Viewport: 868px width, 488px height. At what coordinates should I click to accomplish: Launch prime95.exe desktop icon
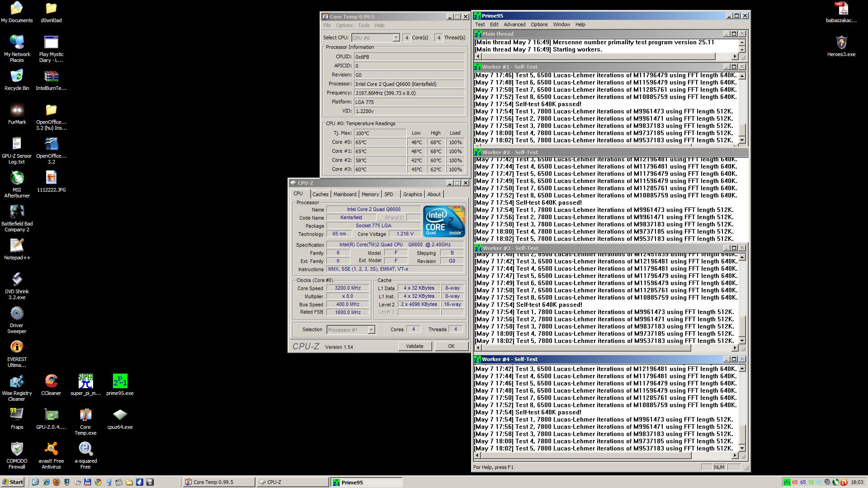tap(120, 382)
